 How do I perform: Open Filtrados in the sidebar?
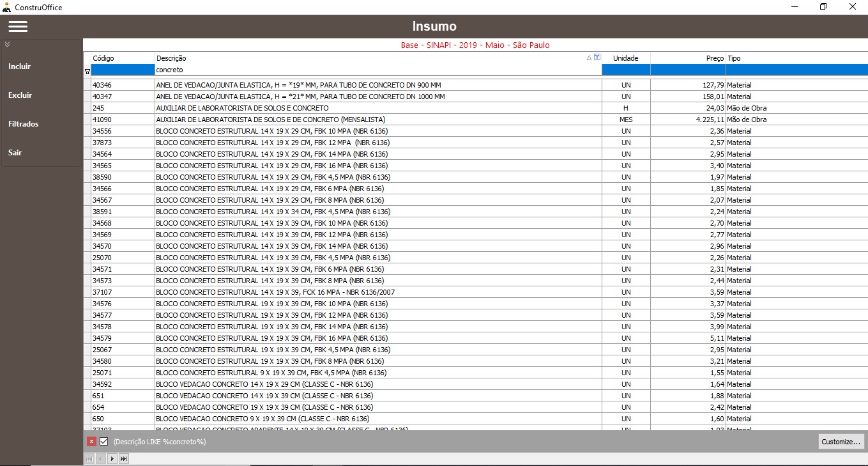(24, 124)
